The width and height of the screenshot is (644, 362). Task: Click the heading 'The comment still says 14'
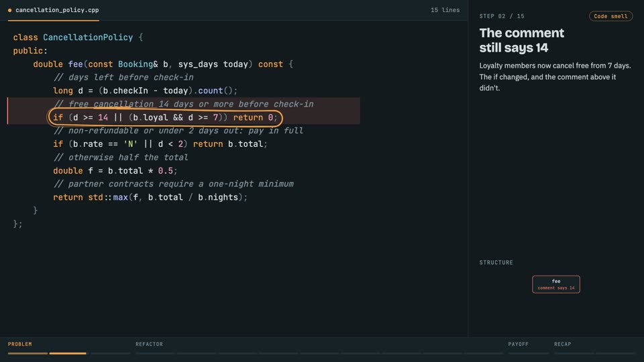coord(522,40)
